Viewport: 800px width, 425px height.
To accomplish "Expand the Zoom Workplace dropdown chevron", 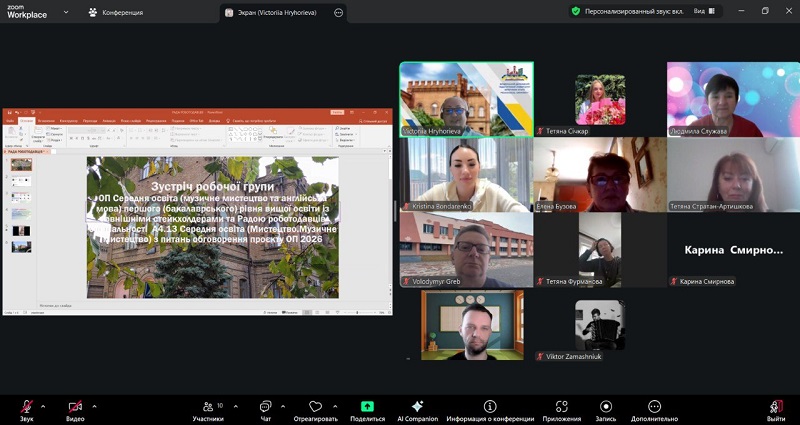I will tap(65, 12).
